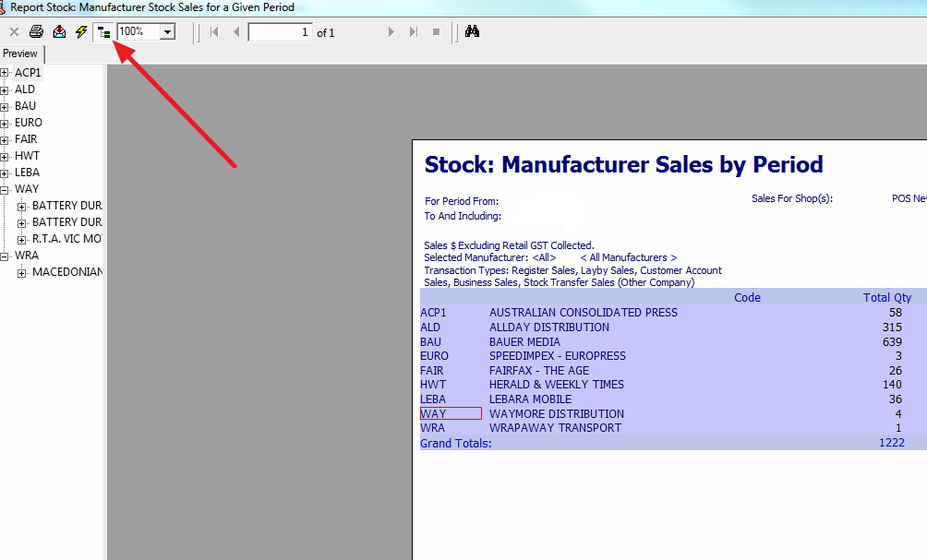Click the grand total value 1222
Screen dimensions: 927x560
[x=892, y=443]
